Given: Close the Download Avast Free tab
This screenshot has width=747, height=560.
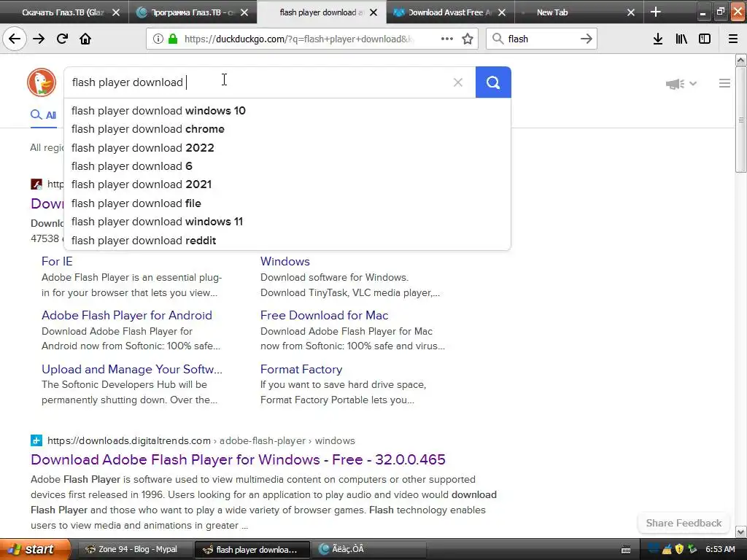Looking at the screenshot, I should (x=502, y=12).
